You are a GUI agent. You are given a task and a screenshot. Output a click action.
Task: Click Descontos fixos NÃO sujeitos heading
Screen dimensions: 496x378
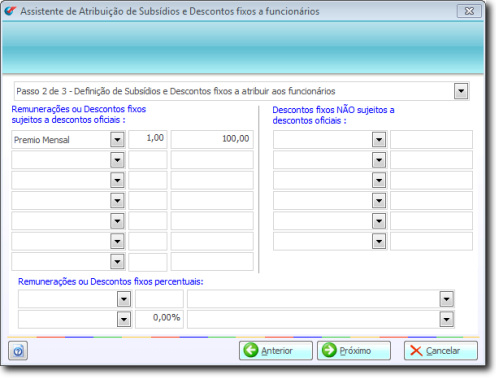point(333,115)
